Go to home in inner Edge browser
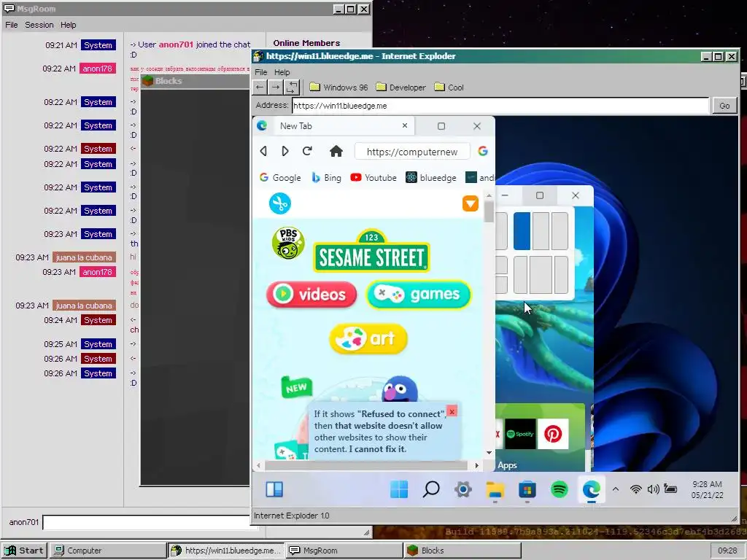The width and height of the screenshot is (747, 560). [336, 152]
